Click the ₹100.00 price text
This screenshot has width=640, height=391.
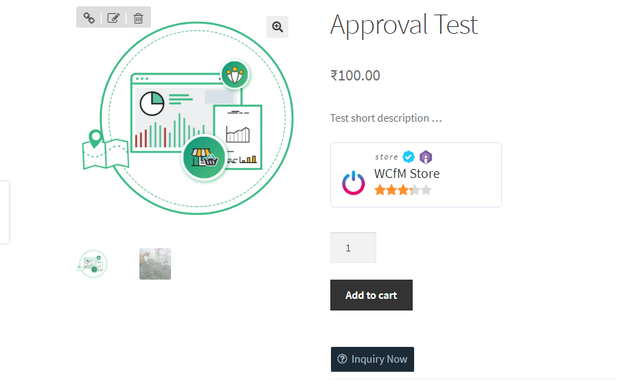pyautogui.click(x=355, y=76)
